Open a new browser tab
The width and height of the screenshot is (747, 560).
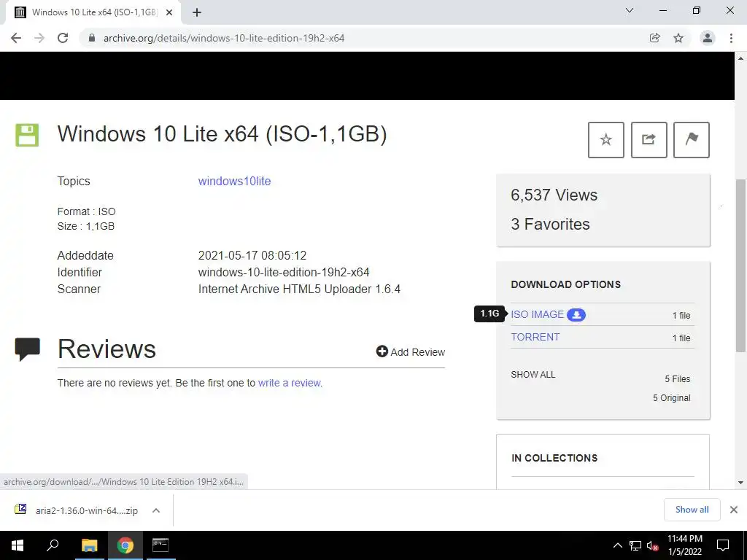coord(197,12)
